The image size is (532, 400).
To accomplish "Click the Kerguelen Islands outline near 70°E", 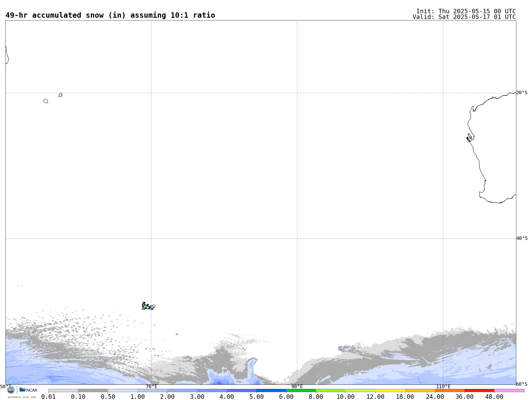I will point(149,306).
